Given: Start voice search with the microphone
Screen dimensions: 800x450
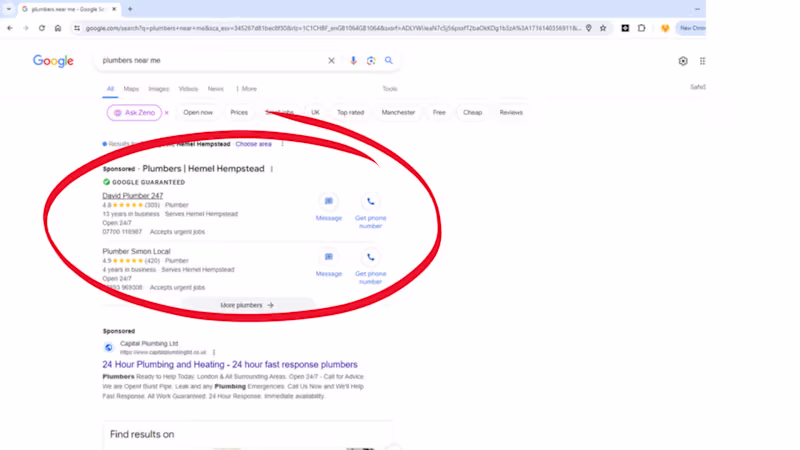Looking at the screenshot, I should [x=353, y=61].
